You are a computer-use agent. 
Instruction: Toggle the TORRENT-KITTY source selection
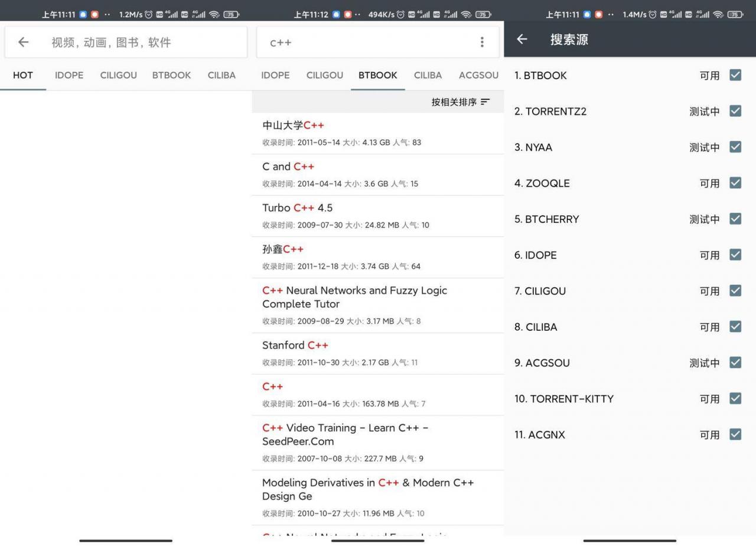(735, 399)
